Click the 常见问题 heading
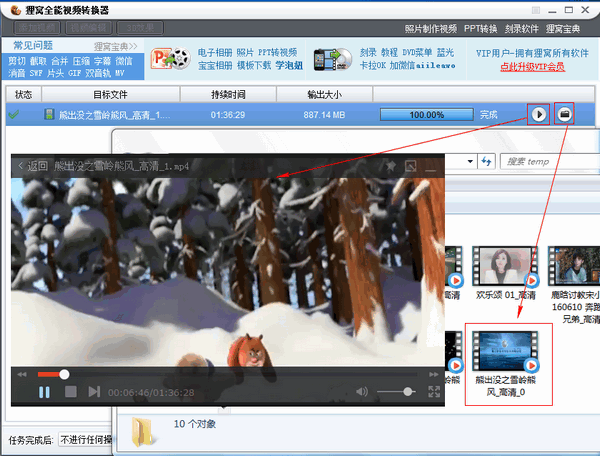The height and width of the screenshot is (456, 600). tap(33, 46)
